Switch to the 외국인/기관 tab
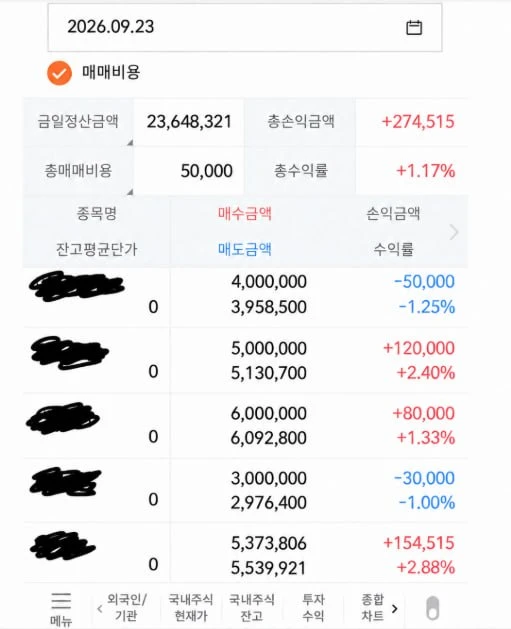The width and height of the screenshot is (511, 629). coord(127,607)
